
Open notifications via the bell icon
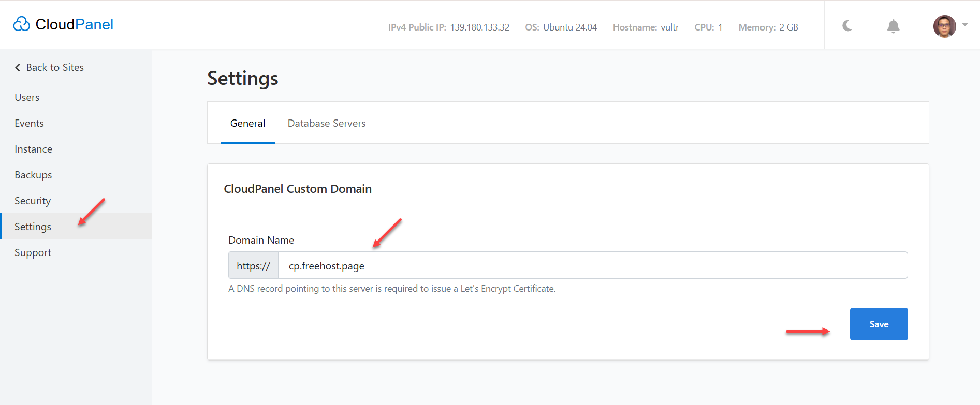(x=893, y=26)
